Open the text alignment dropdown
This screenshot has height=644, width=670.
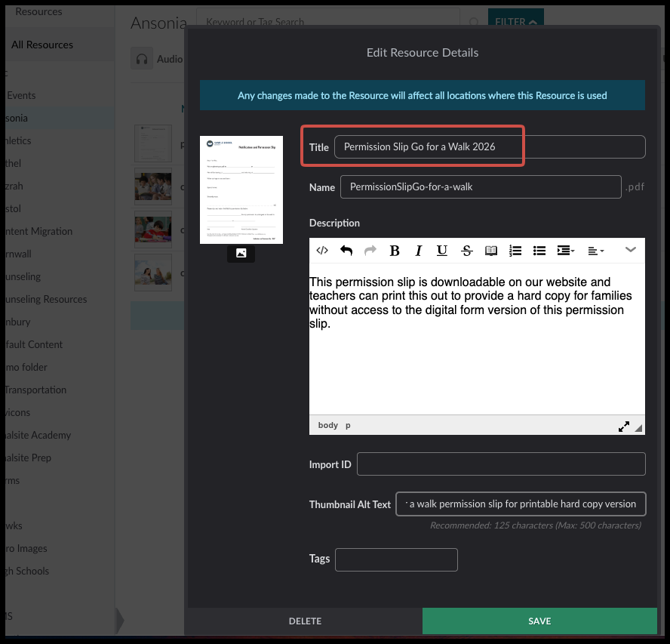[x=595, y=251]
